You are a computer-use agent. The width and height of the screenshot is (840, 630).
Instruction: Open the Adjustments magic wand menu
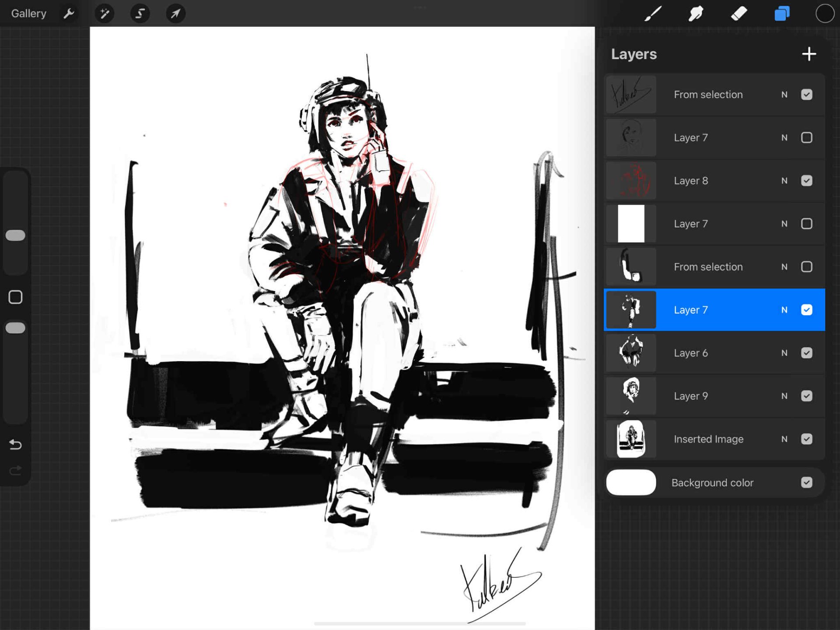tap(105, 14)
